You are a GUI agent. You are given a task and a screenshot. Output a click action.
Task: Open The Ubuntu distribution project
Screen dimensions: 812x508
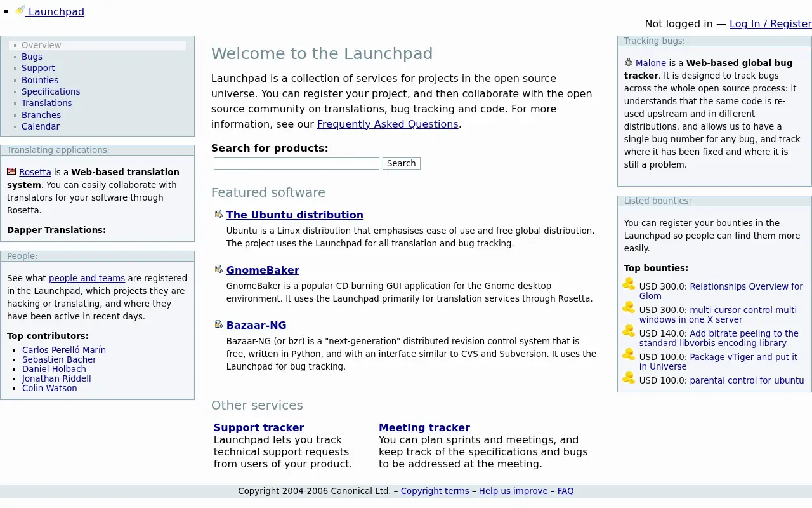coord(295,215)
